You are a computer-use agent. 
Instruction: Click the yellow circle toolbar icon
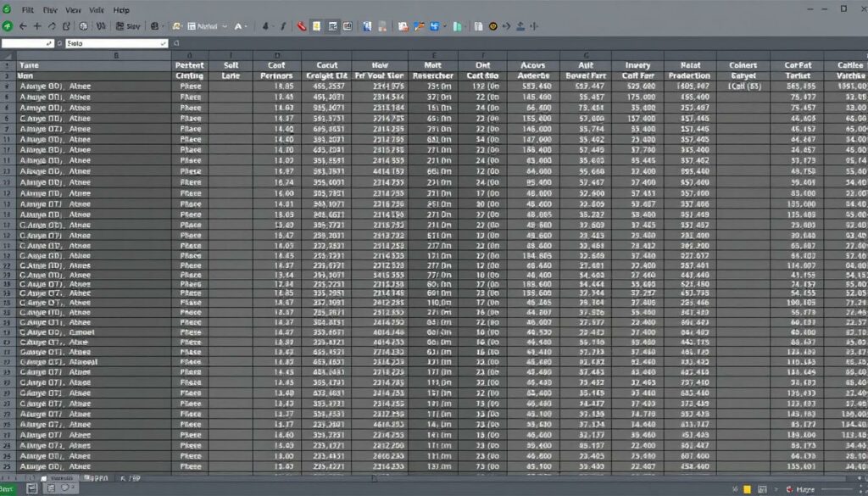pos(492,26)
